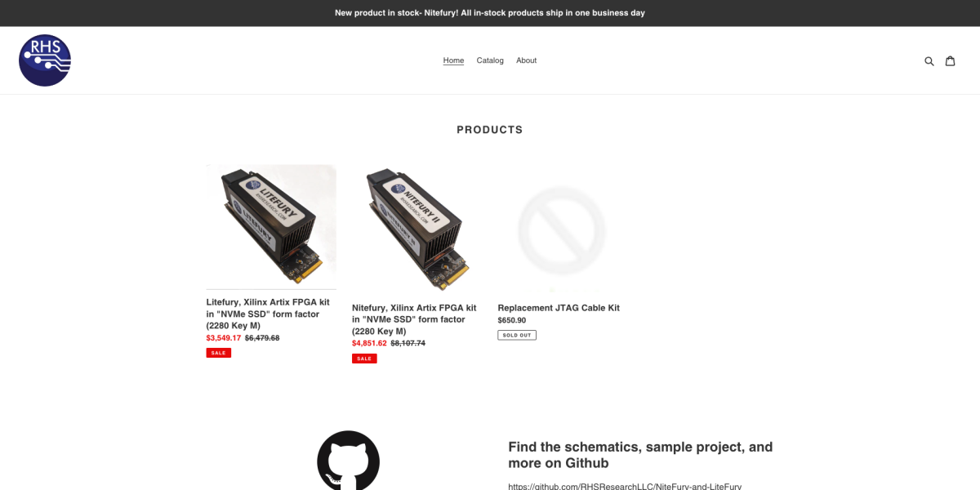
Task: Open Litefury Xilinx Artix FPGA kit title
Action: point(263,314)
